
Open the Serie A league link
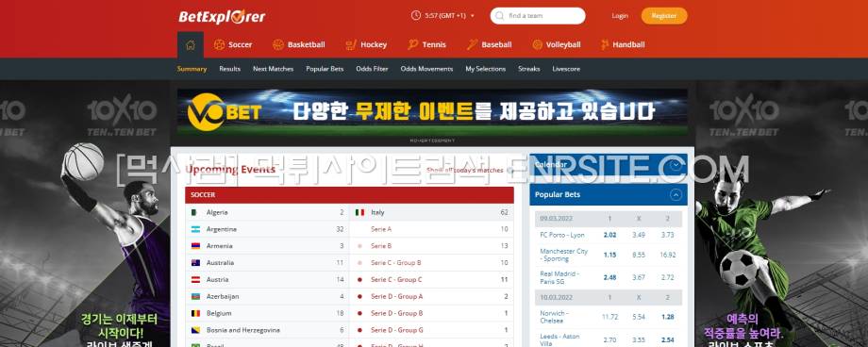[381, 229]
